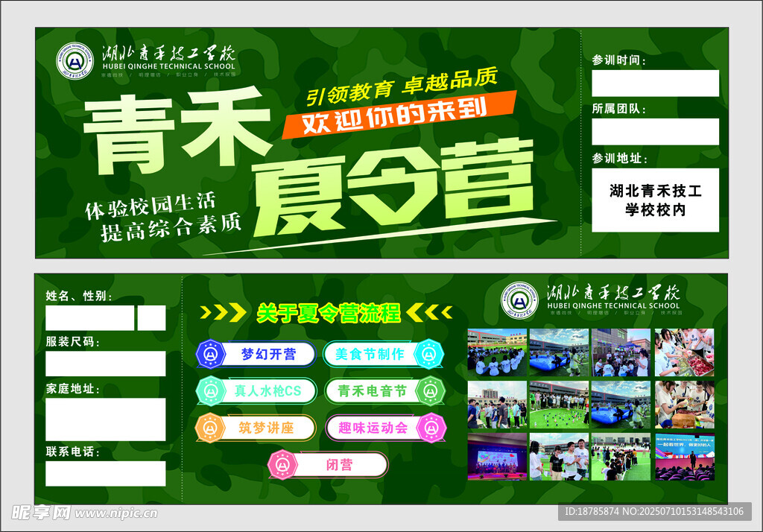The image size is (763, 532).
Task: Click the 湖北青禾技工学校校内 address box
Action: pos(655,200)
